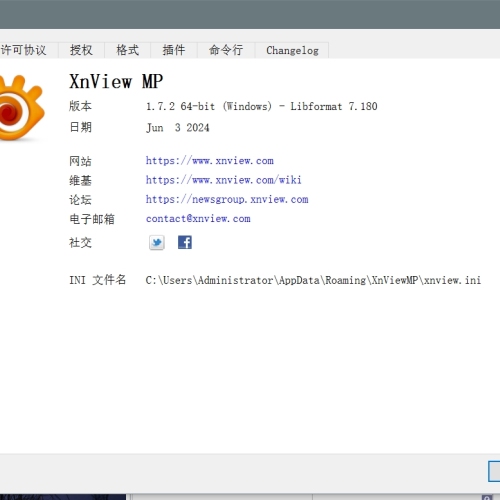
Task: Open the https://www.xnview.com website link
Action: [x=210, y=161]
